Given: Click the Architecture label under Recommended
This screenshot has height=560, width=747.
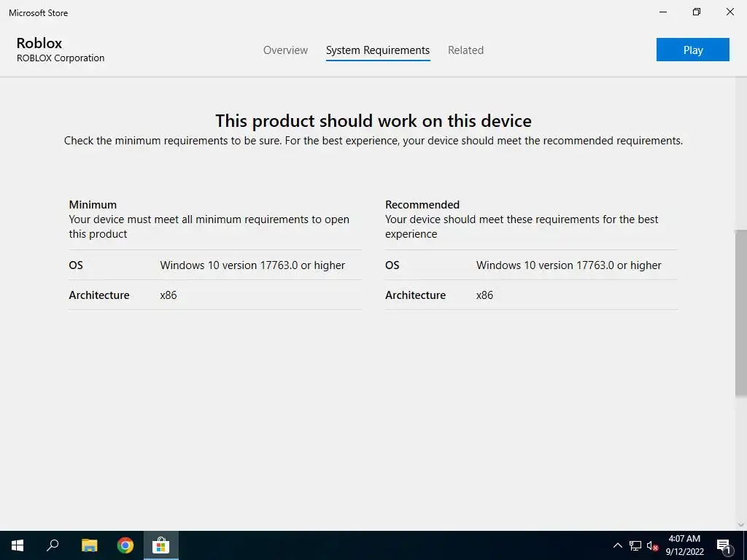Looking at the screenshot, I should 415,295.
